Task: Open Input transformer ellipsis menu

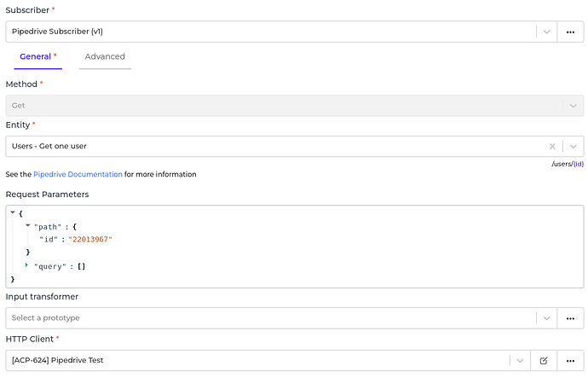Action: [570, 318]
